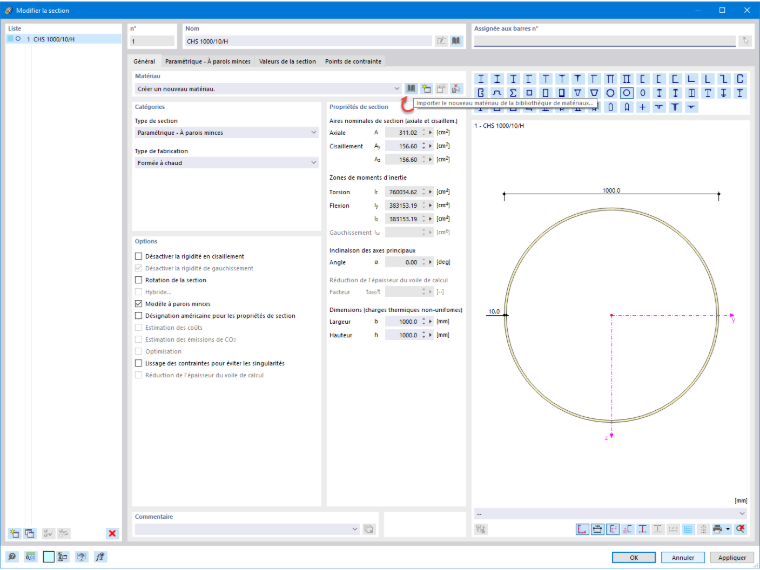
Task: Check Lissage des contraintes pour éviter les singularités
Action: [139, 363]
